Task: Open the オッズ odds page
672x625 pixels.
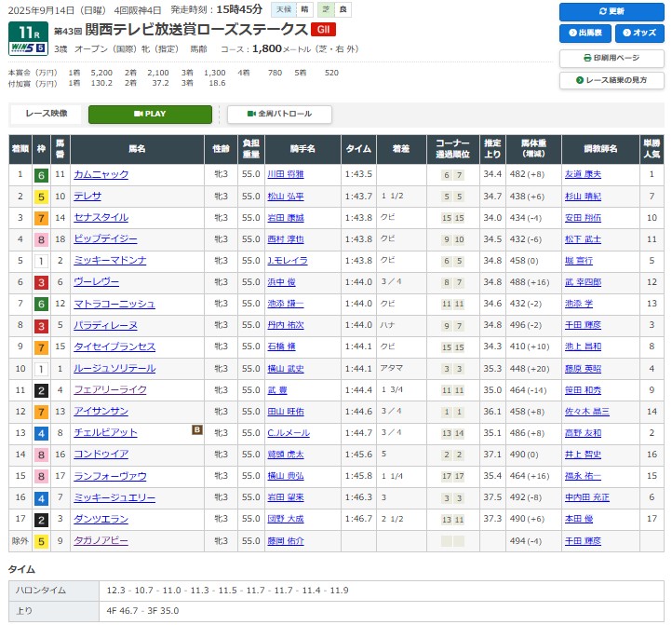Action: click(x=638, y=34)
